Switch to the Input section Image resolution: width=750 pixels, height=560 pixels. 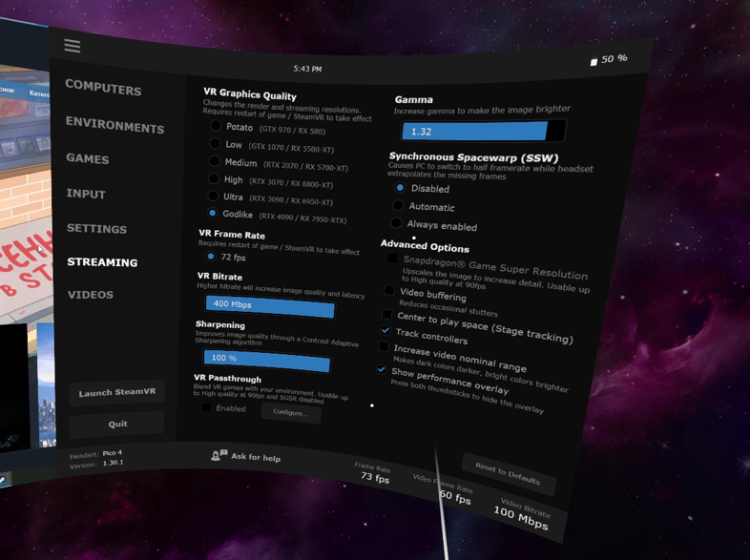coord(86,194)
